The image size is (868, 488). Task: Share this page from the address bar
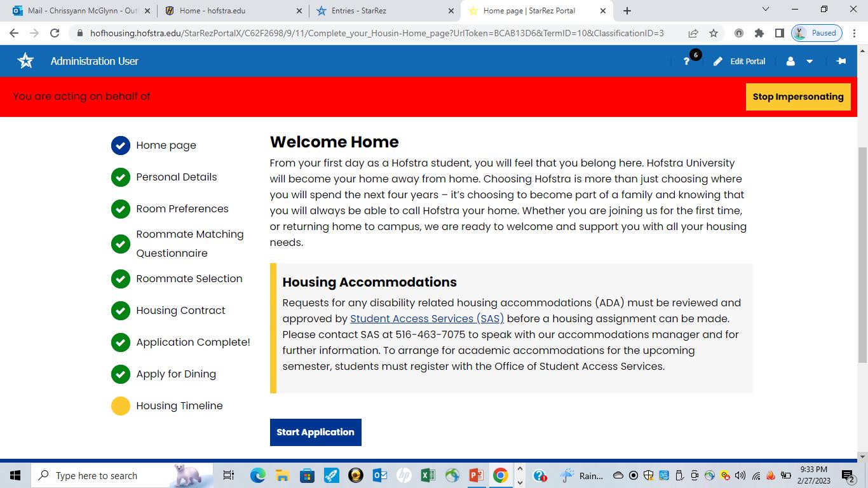(693, 33)
